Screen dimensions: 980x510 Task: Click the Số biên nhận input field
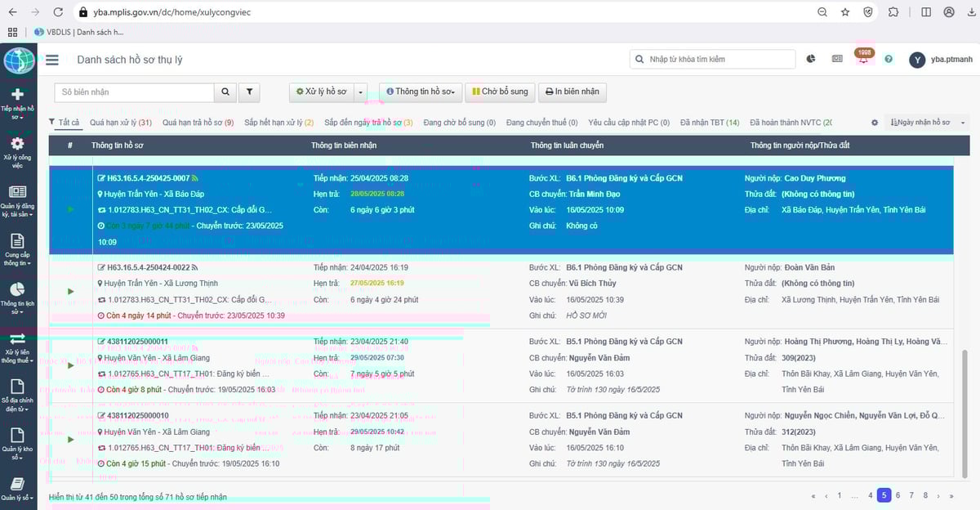[x=135, y=92]
